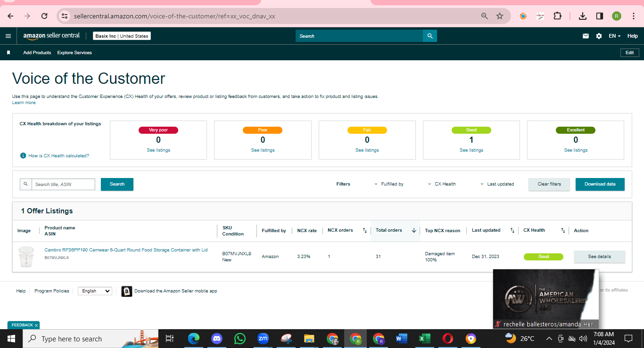The width and height of the screenshot is (644, 348).
Task: Bookmark this page with the star icon
Action: [500, 16]
